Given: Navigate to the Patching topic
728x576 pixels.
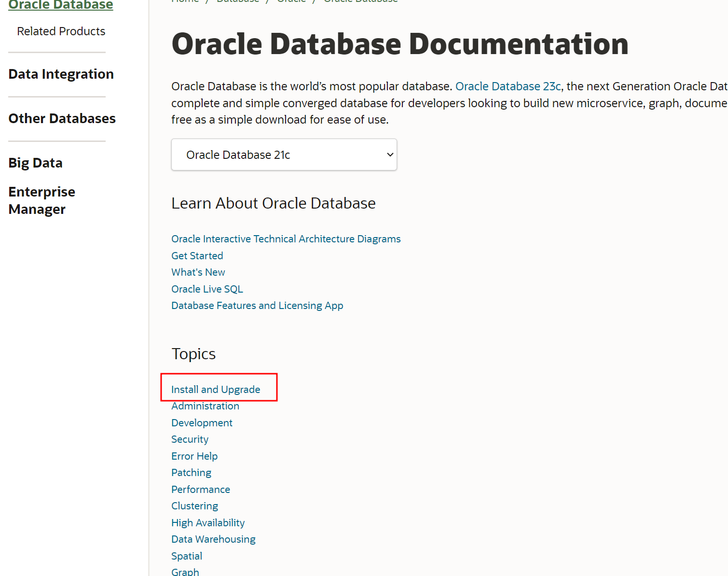Looking at the screenshot, I should (x=191, y=473).
